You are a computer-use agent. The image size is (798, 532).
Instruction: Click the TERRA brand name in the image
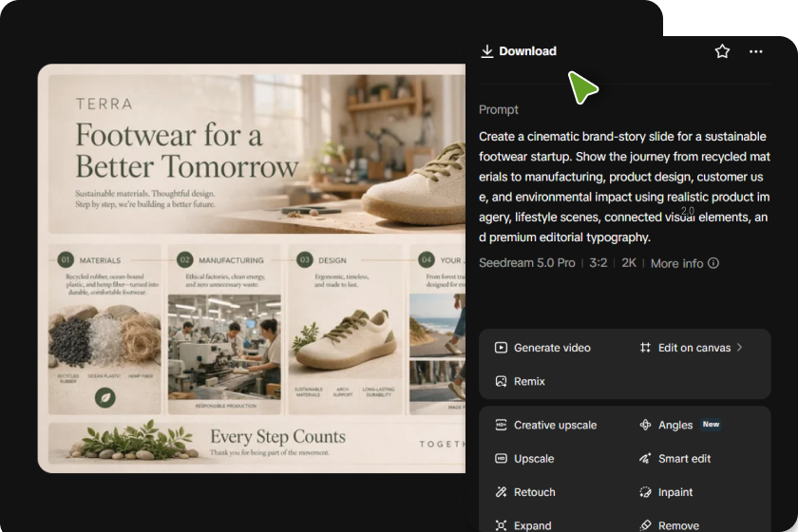pos(104,104)
